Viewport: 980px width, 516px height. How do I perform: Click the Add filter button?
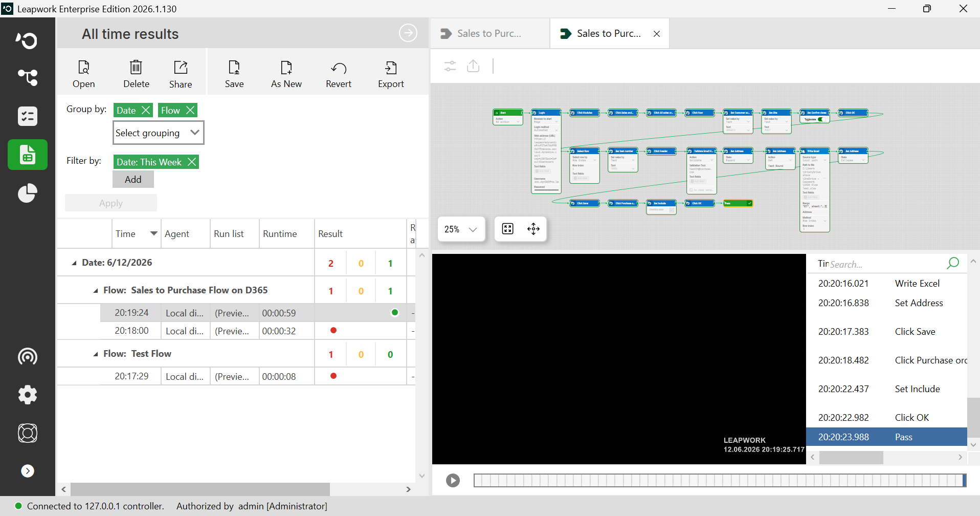click(x=133, y=179)
